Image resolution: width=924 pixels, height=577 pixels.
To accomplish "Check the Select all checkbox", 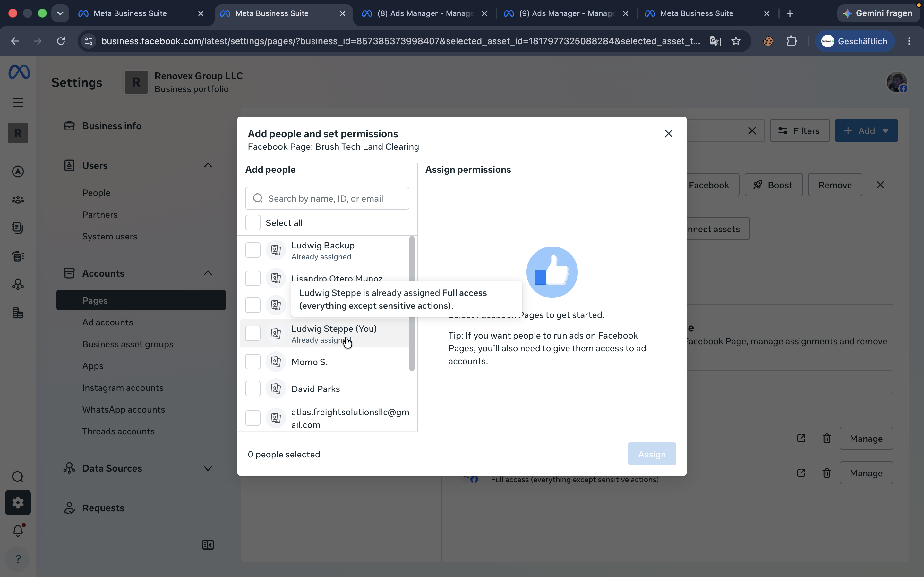I will [253, 222].
